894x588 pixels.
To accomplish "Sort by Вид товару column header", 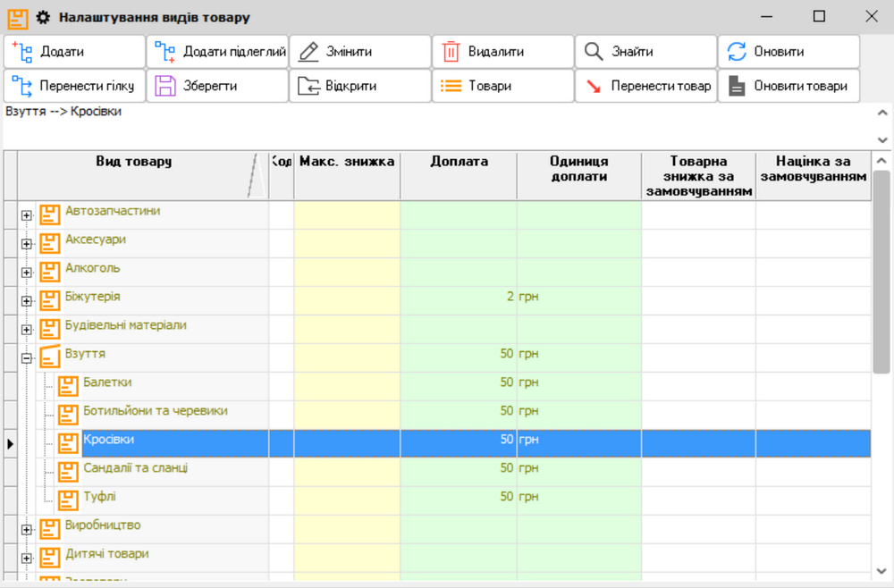I will point(134,162).
